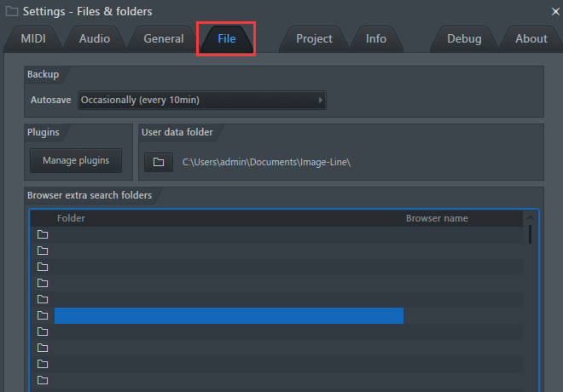Click folder icon in first search folder row
Viewport: 563px width, 392px height.
tap(43, 234)
